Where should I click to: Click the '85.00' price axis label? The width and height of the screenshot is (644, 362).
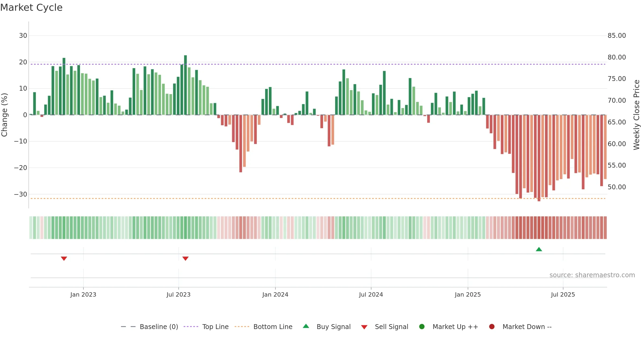pos(617,36)
